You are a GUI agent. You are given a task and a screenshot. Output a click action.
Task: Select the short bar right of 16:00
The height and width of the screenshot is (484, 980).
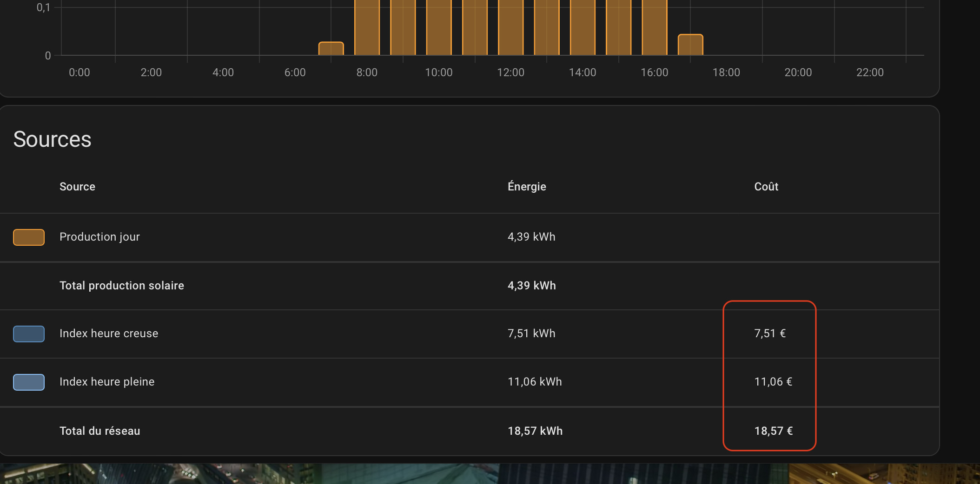coord(690,45)
